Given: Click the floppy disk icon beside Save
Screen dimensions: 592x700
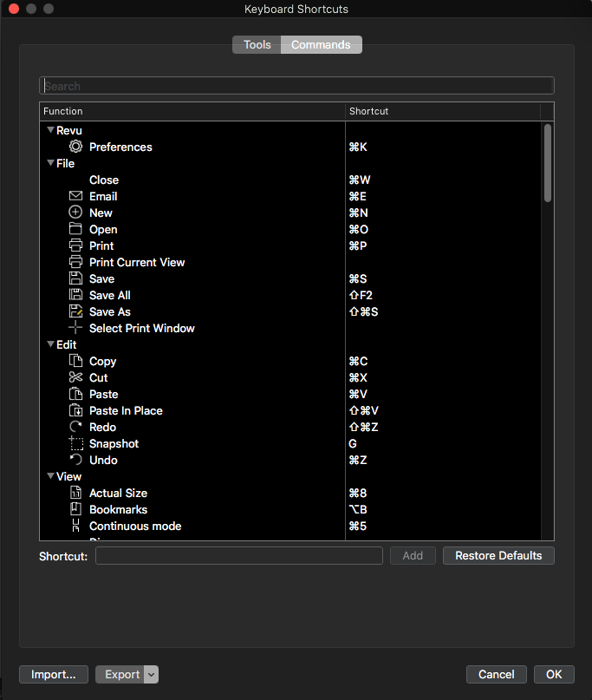Looking at the screenshot, I should [75, 278].
